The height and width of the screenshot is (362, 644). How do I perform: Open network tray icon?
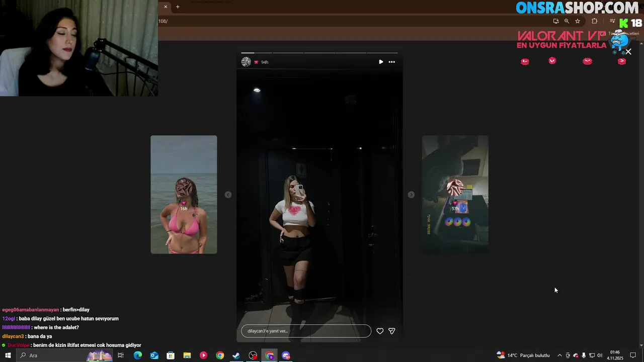tap(592, 355)
